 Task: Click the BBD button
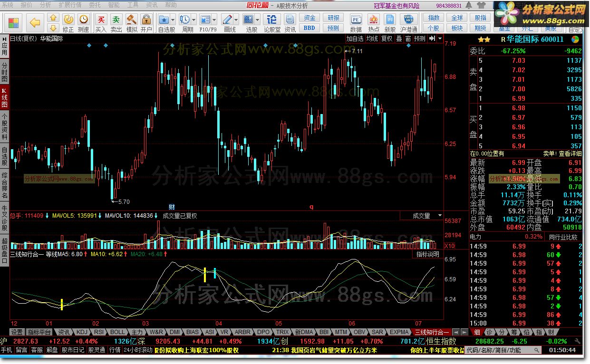[x=310, y=28]
